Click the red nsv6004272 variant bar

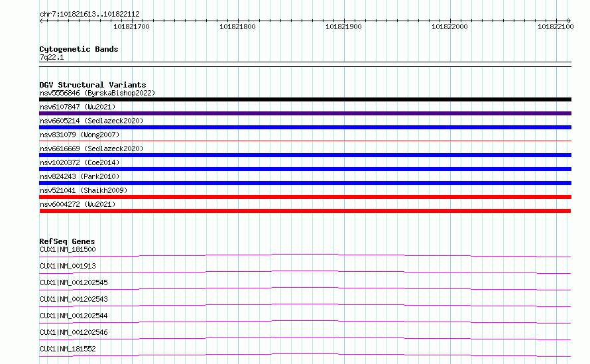coord(305,211)
